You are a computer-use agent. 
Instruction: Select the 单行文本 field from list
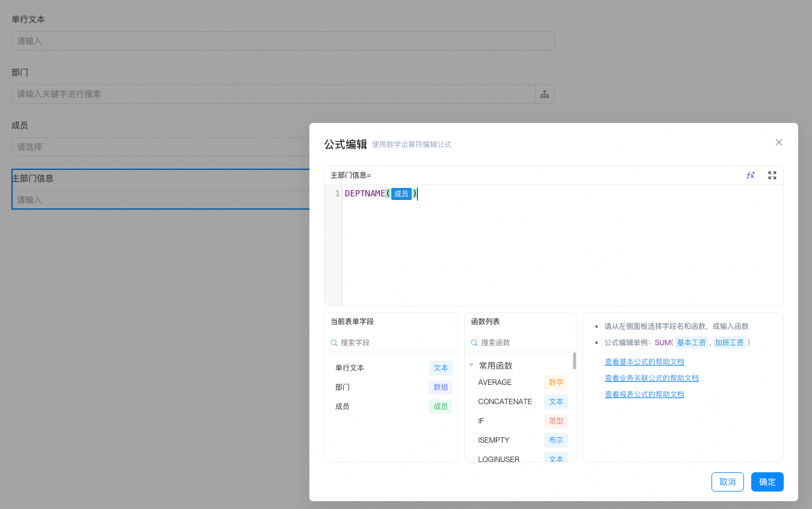point(350,368)
